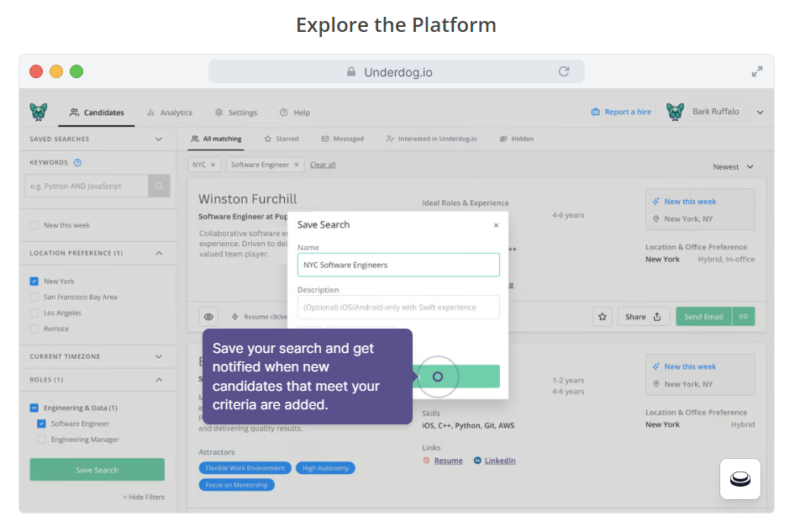Star Winston Furchill's profile
This screenshot has height=532, width=795.
(603, 317)
